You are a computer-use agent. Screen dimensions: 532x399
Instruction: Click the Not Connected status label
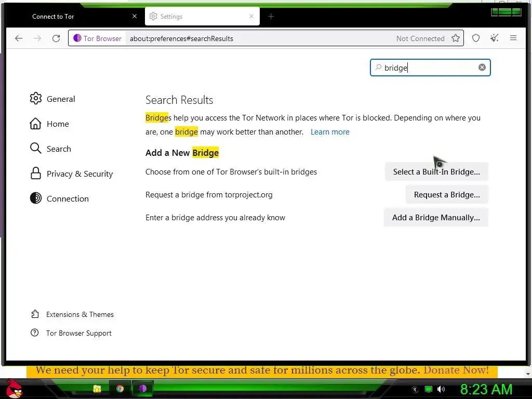[420, 38]
